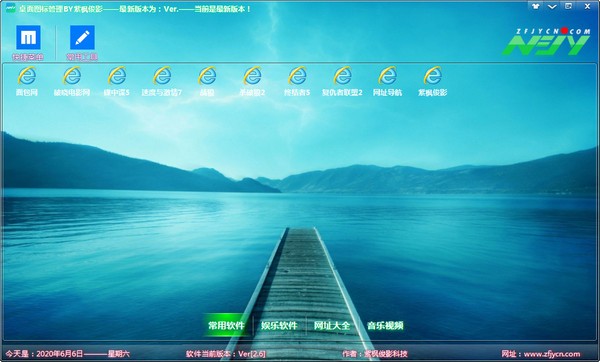Screen dimensions: 600x362
Task: Launch the 破晓电影网 shortcut
Action: point(72,81)
